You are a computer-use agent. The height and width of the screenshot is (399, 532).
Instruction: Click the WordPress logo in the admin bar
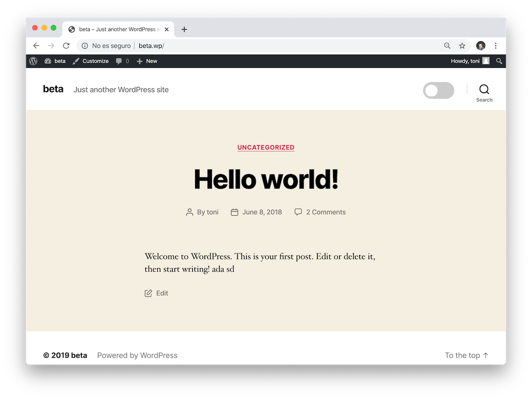point(33,61)
